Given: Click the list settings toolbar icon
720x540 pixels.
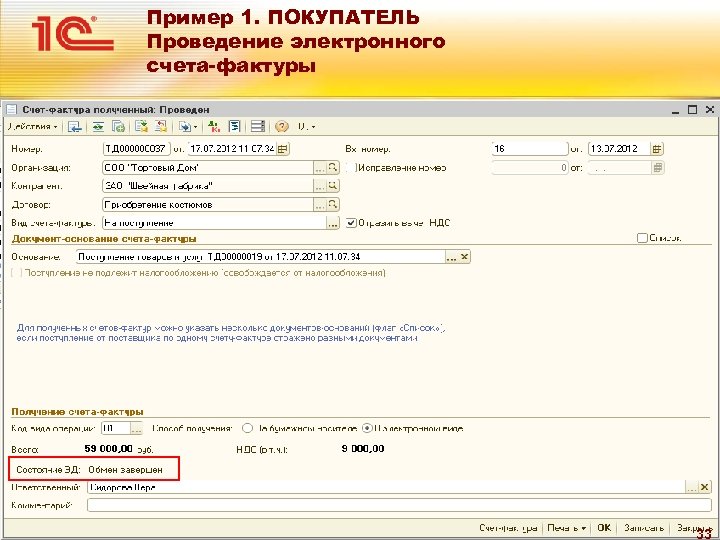Looking at the screenshot, I should coord(258,126).
